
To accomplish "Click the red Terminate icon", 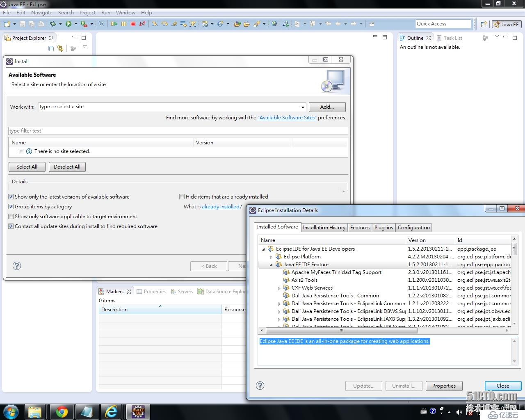I will coord(133,24).
